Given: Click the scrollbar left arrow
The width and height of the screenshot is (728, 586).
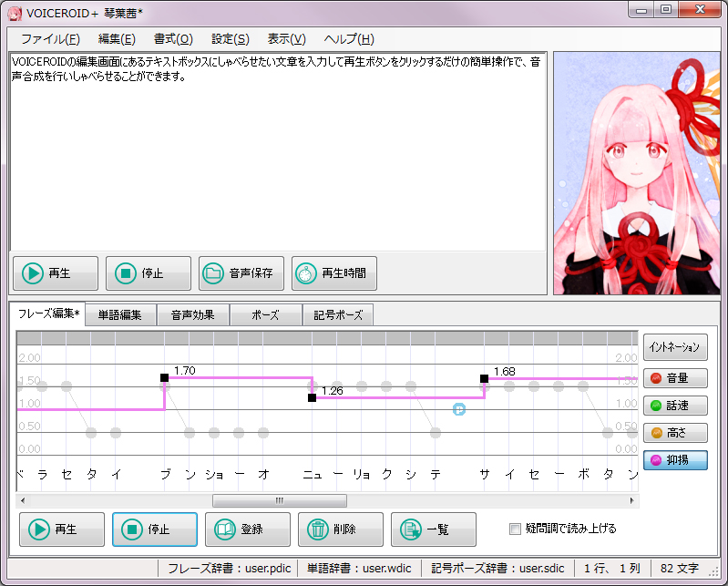Looking at the screenshot, I should (22, 500).
